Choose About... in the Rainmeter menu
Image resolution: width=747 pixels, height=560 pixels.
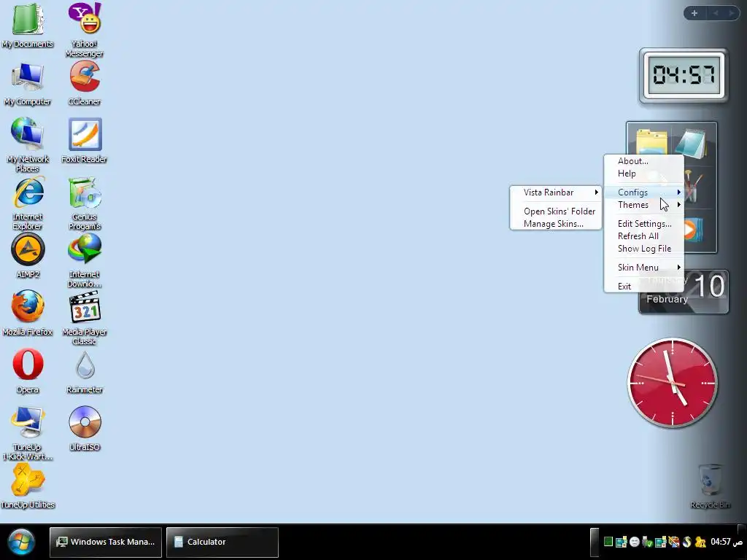[643, 161]
